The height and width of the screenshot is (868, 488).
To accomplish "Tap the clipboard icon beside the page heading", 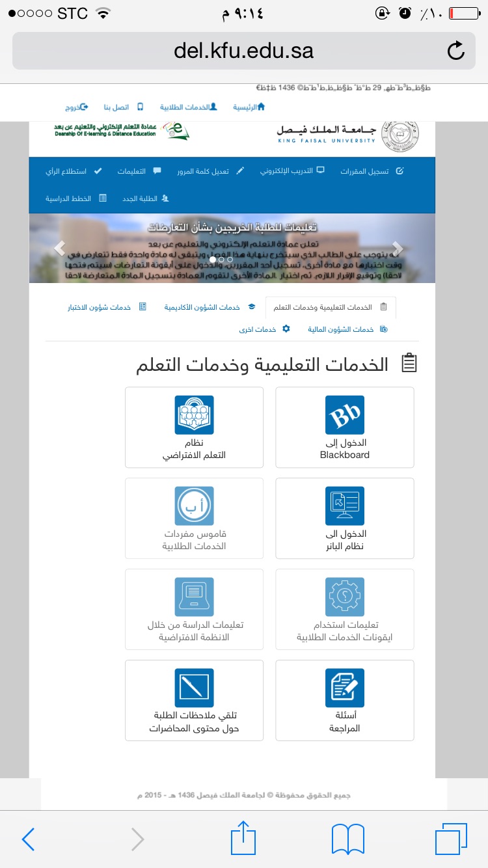I will click(x=409, y=364).
